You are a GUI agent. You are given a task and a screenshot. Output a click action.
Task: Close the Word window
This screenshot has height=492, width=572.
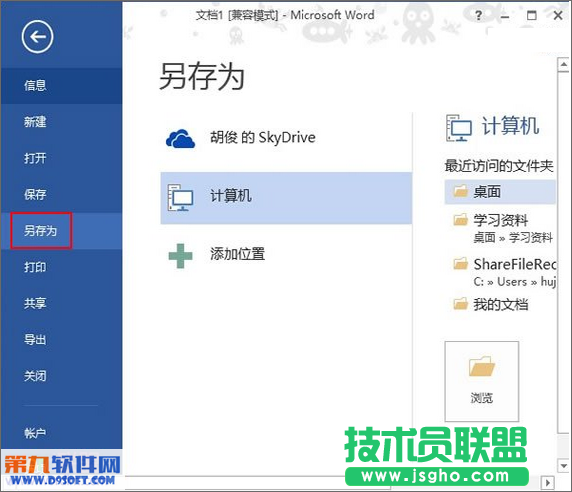point(558,15)
